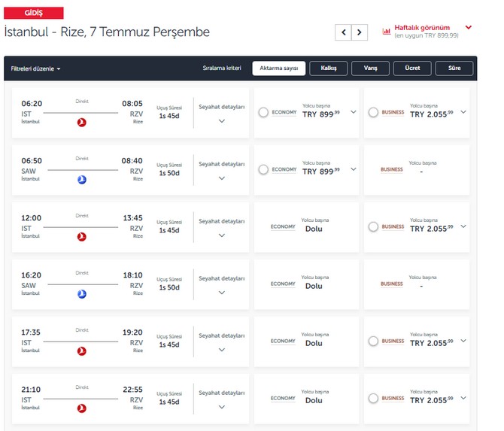Go to next day with right arrow
This screenshot has width=504, height=431.
coord(360,32)
